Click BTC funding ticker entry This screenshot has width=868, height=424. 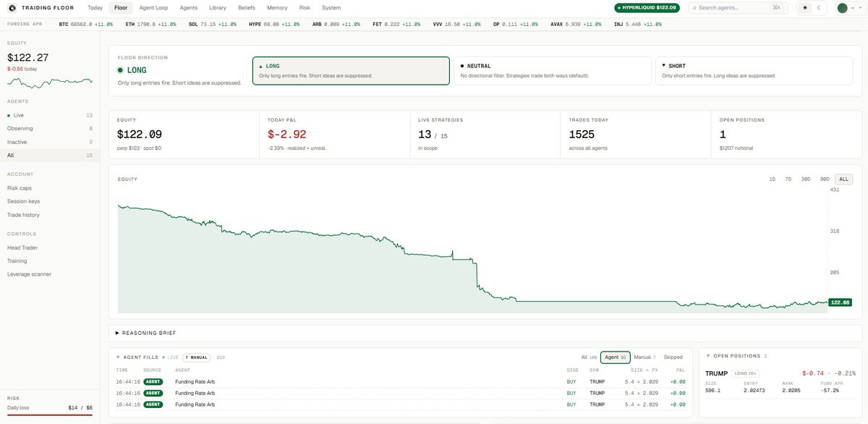click(86, 24)
